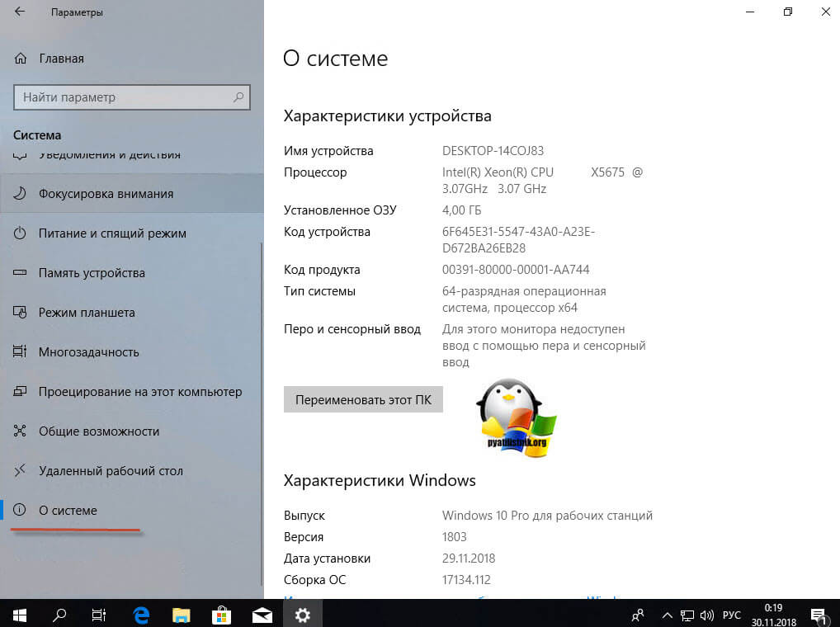This screenshot has width=840, height=627.
Task: Click the sidebar vertical scrollbar
Action: click(x=262, y=414)
